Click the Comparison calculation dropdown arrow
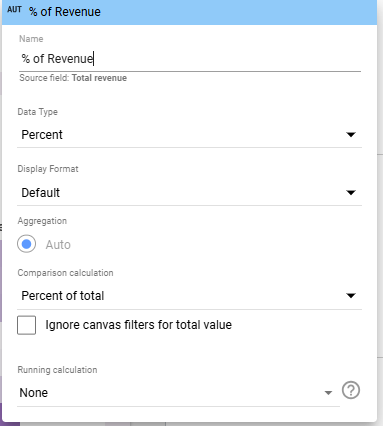This screenshot has height=426, width=383. coord(351,296)
